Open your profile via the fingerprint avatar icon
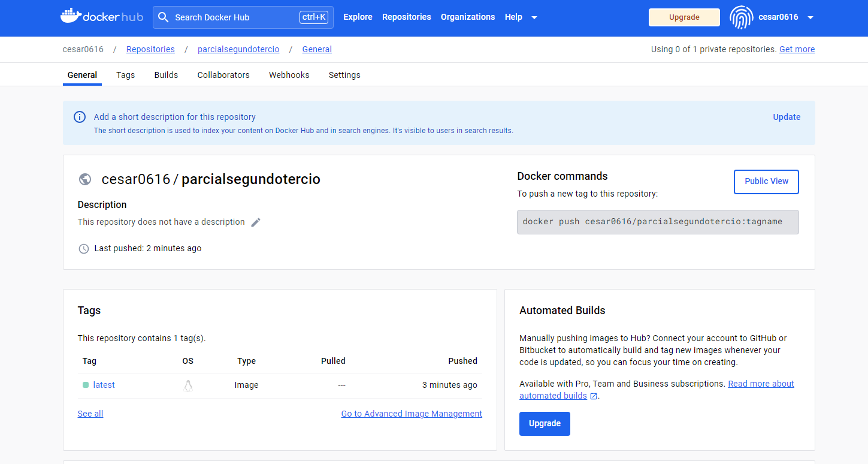This screenshot has height=464, width=868. pos(741,17)
